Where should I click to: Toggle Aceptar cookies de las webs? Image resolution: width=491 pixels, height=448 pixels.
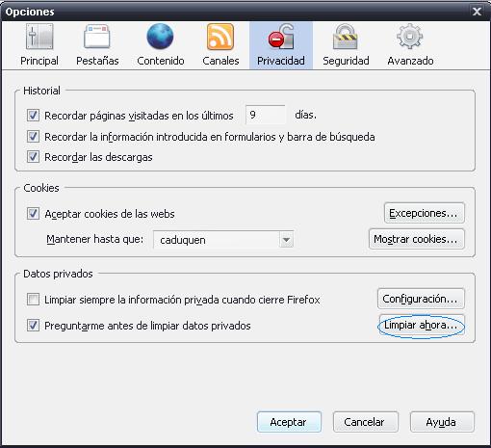pos(33,214)
